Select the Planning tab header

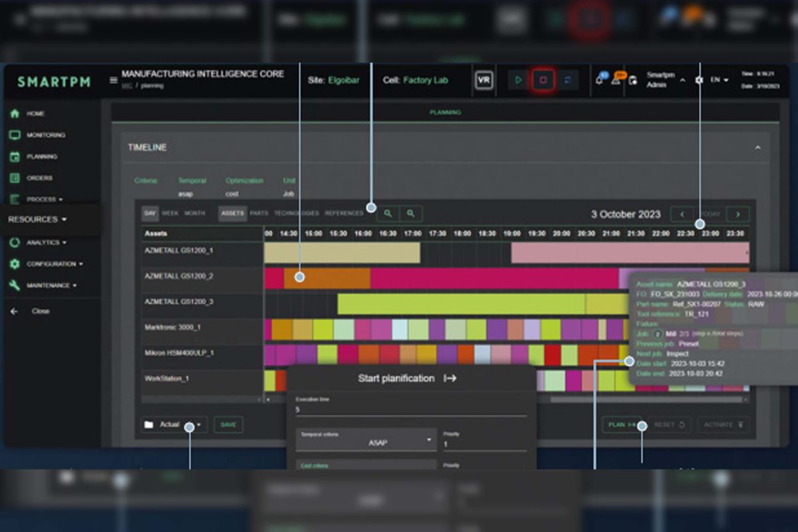pyautogui.click(x=445, y=112)
